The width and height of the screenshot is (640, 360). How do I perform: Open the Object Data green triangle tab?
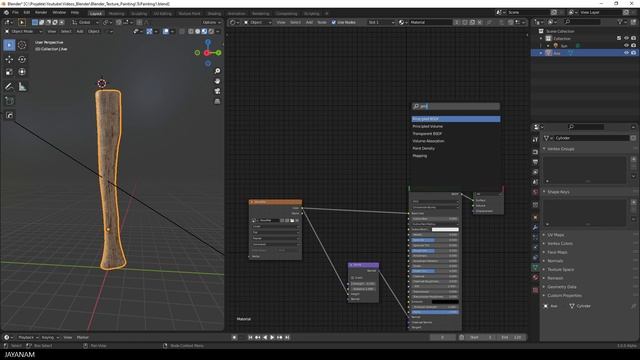(x=535, y=267)
